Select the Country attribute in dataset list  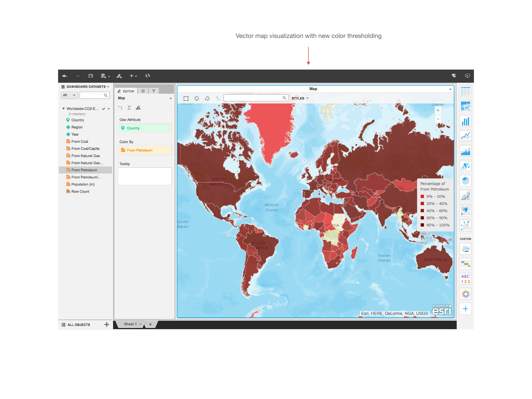pos(78,120)
